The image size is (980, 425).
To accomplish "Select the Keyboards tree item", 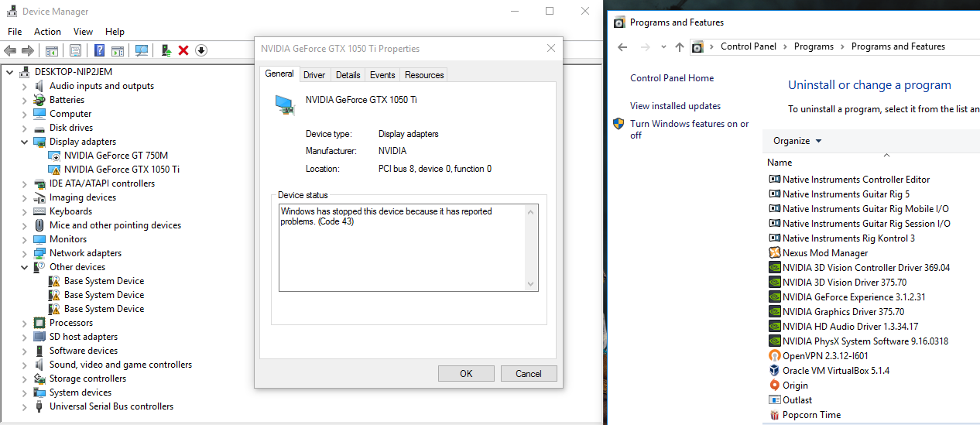I will (x=70, y=211).
